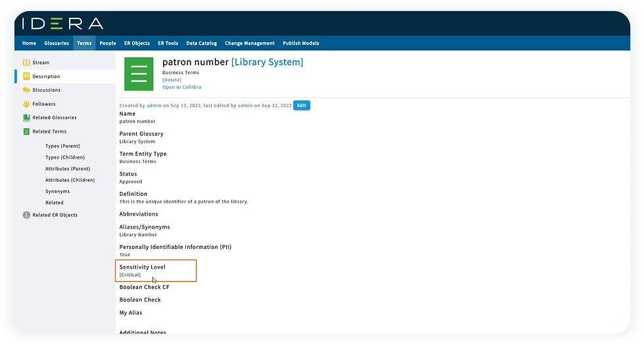The width and height of the screenshot is (644, 345).
Task: Click 'Business Terms' under Term Entity Type
Action: coord(137,162)
